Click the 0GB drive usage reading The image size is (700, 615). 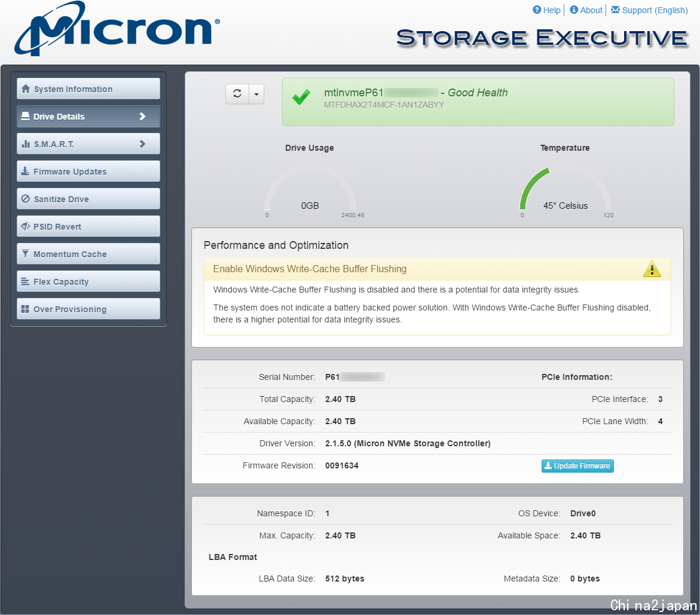tap(310, 205)
